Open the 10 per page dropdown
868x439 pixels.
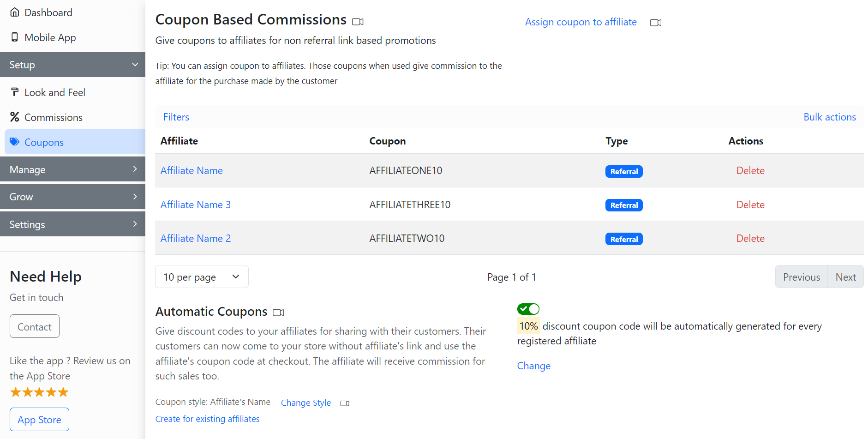pyautogui.click(x=202, y=277)
